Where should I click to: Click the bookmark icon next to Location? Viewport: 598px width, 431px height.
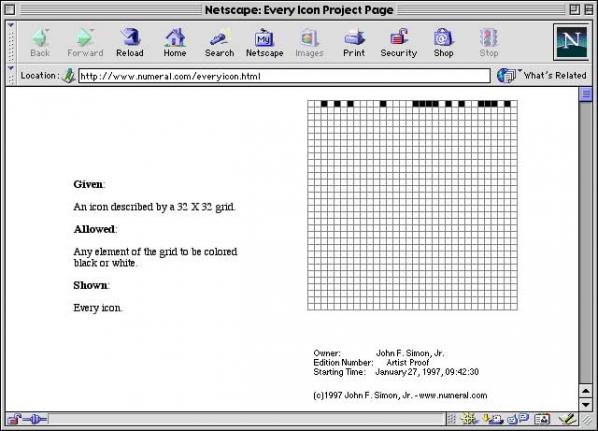pos(69,76)
